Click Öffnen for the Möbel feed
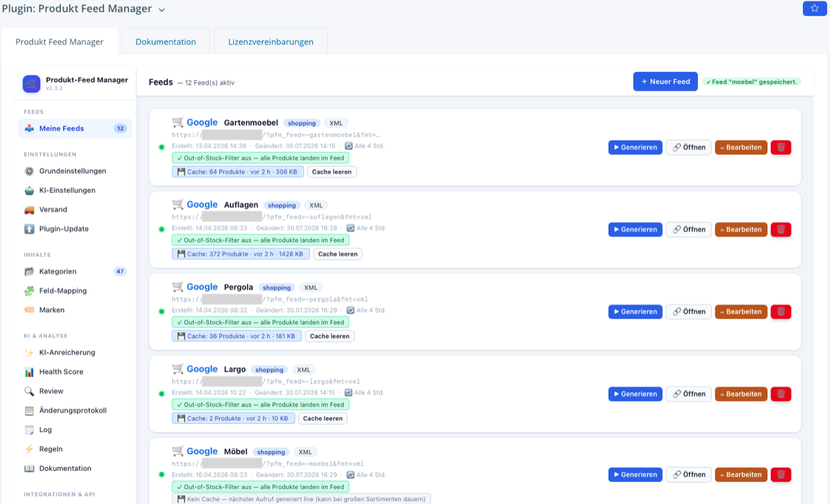The image size is (830, 504). point(688,475)
